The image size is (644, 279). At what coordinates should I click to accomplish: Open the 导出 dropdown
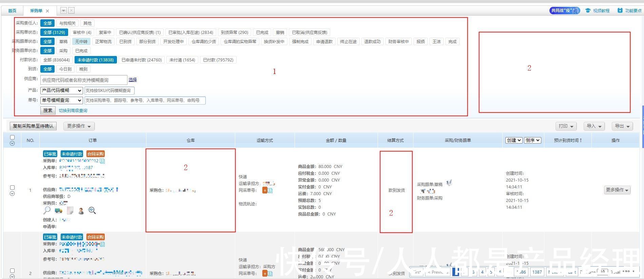622,126
